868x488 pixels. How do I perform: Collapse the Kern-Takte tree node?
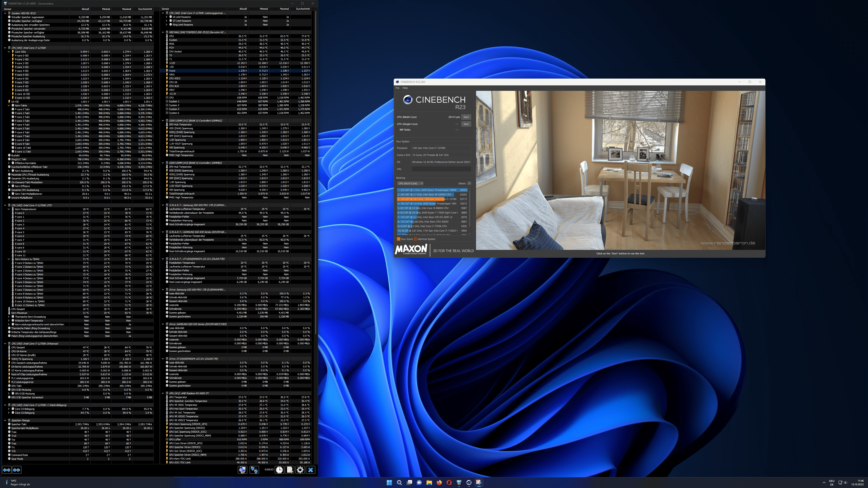(x=9, y=106)
